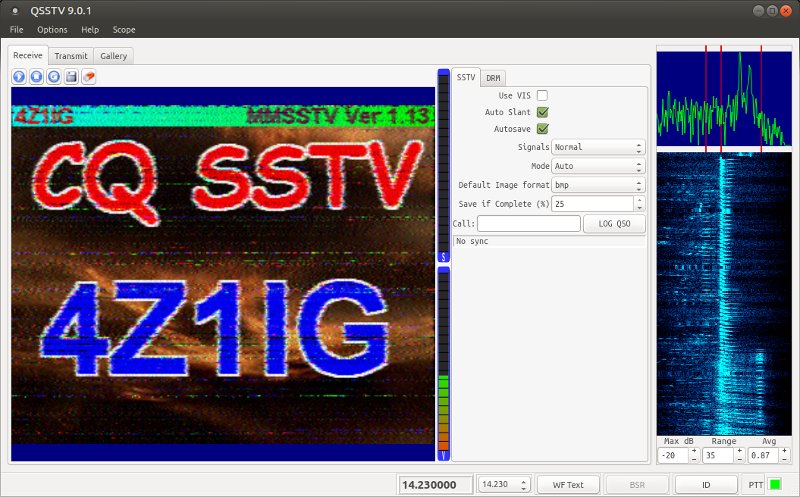800x497 pixels.
Task: Select the SSTV tab
Action: click(466, 77)
